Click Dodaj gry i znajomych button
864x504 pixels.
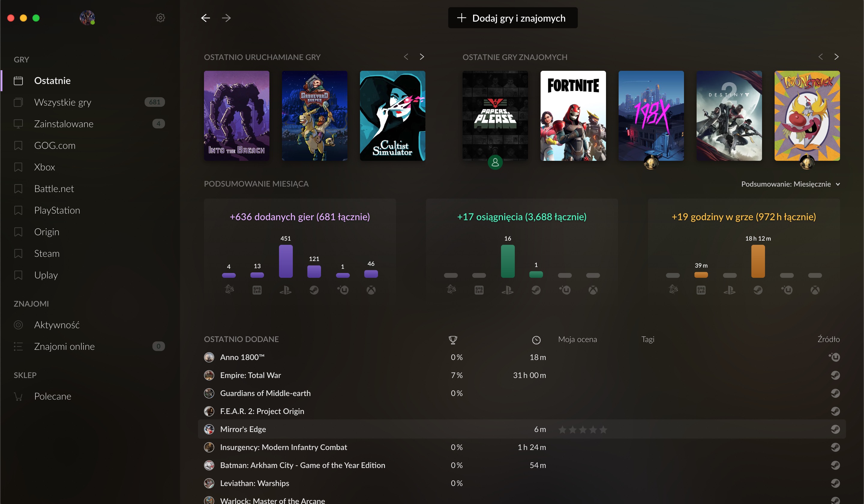coord(513,18)
